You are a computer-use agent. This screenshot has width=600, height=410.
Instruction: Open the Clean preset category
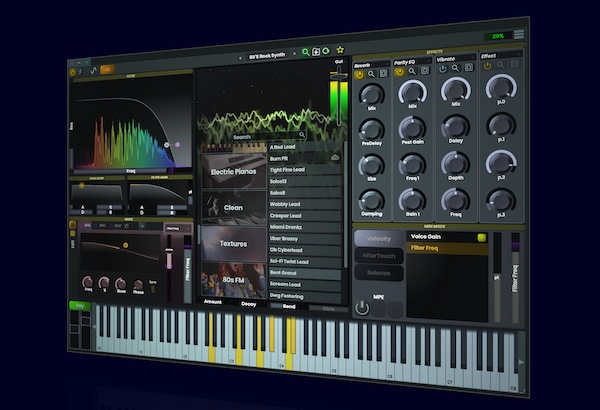(x=233, y=207)
